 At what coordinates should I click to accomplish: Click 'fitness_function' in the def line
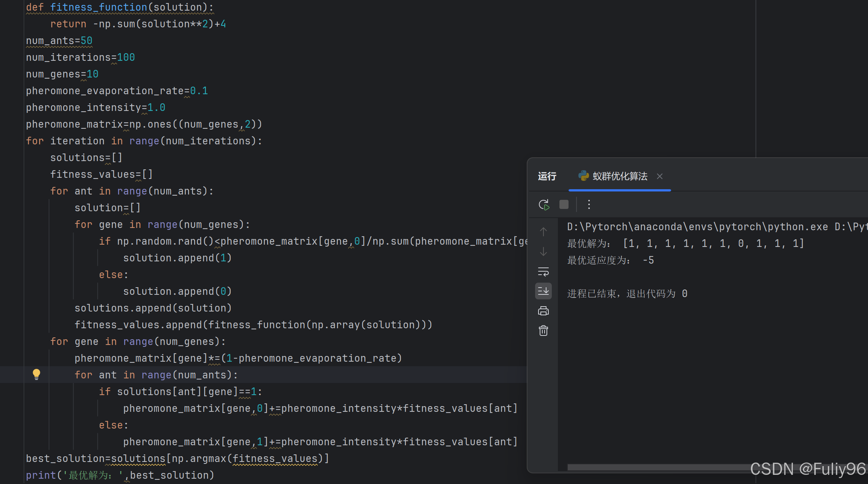click(x=98, y=7)
